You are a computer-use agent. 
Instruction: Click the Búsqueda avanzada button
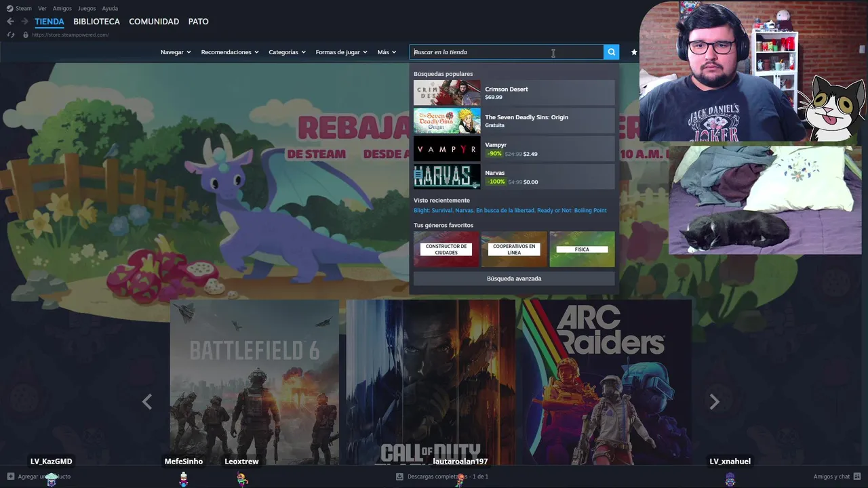coord(514,279)
